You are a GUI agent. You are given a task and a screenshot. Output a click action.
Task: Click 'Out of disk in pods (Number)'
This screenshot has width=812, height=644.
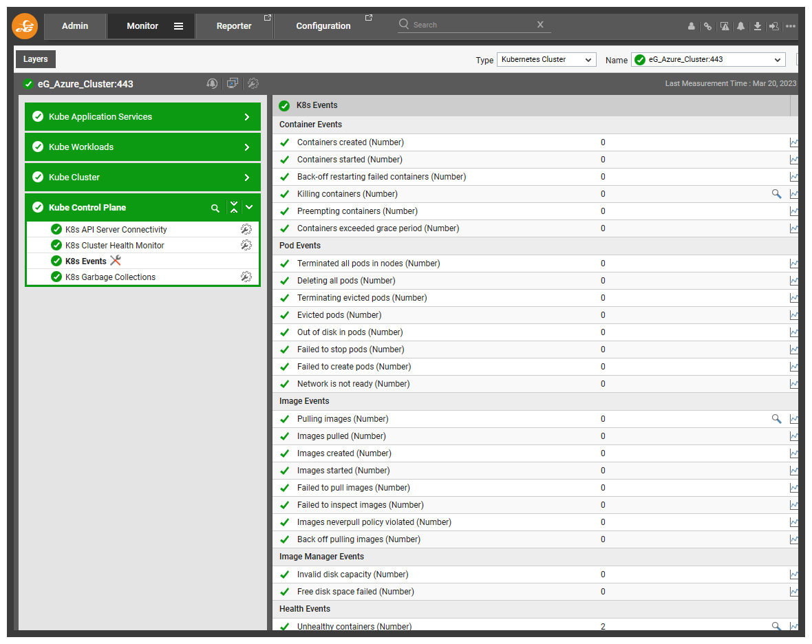(x=350, y=332)
